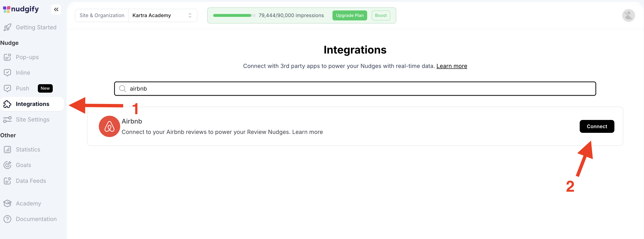Screen dimensions: 644x239
Task: Click the Data Feeds icon
Action: pos(7,181)
